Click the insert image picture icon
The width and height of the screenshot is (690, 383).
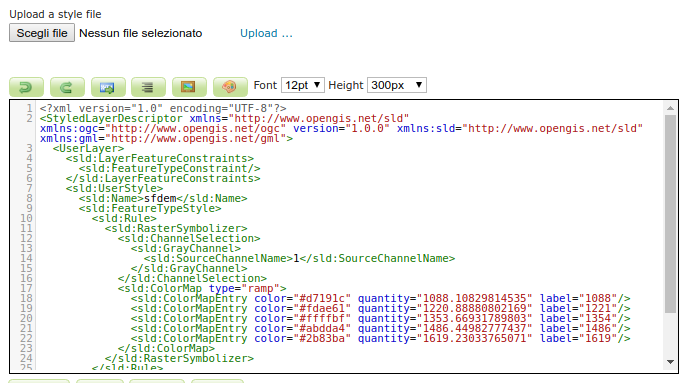tap(189, 87)
